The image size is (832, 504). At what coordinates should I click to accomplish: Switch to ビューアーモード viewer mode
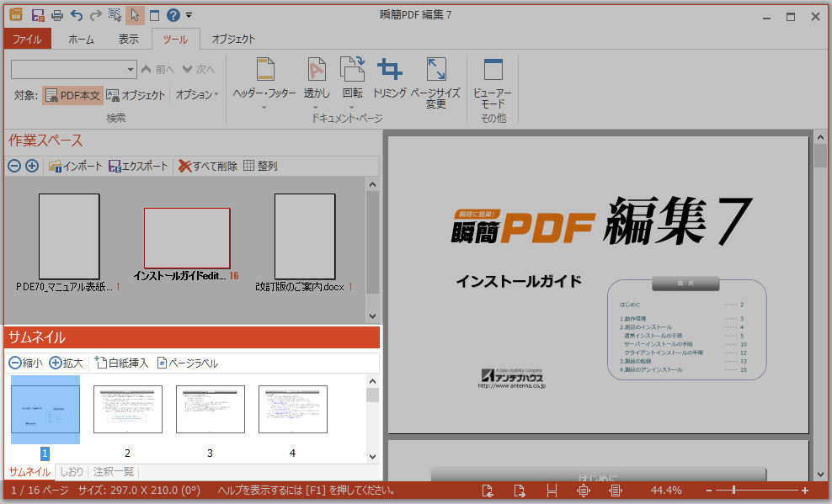493,82
